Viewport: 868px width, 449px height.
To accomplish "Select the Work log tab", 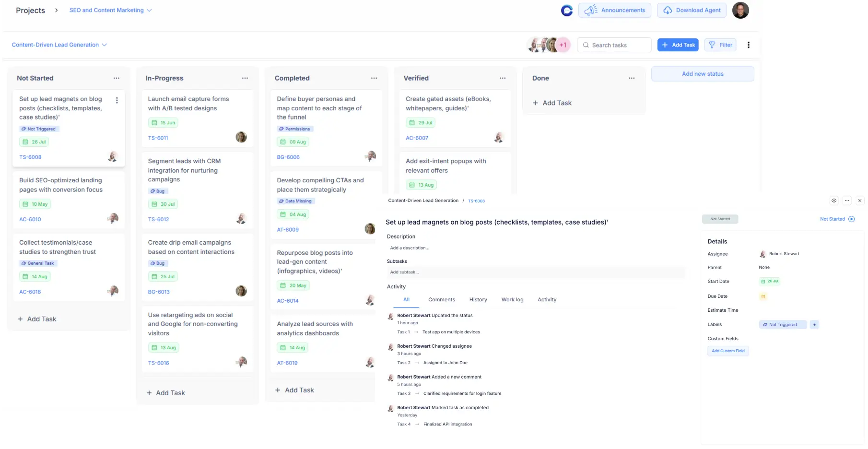I will tap(512, 299).
